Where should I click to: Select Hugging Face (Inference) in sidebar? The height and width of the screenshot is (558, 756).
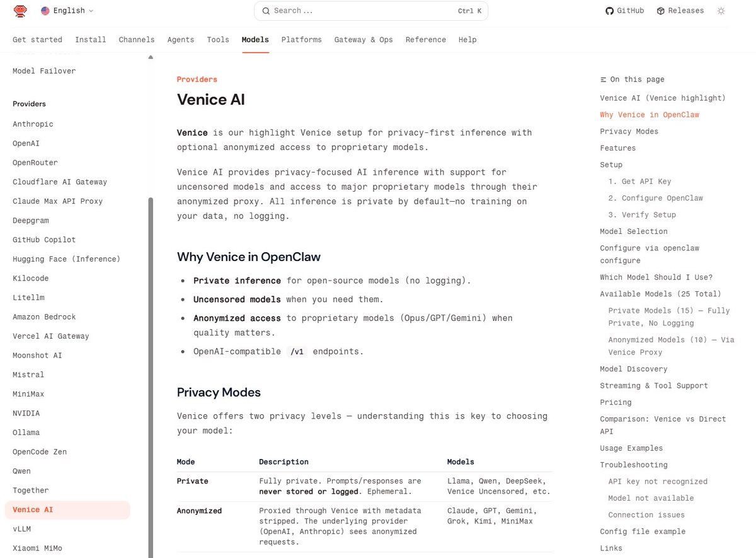point(66,259)
